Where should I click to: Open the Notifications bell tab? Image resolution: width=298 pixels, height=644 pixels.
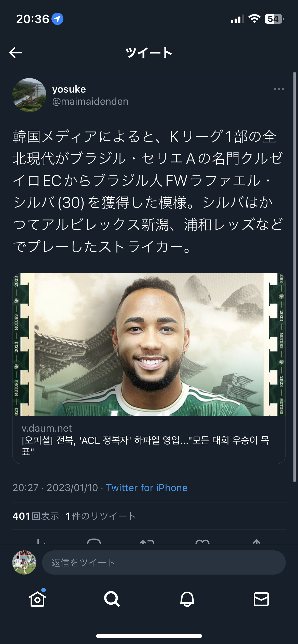pos(187,599)
